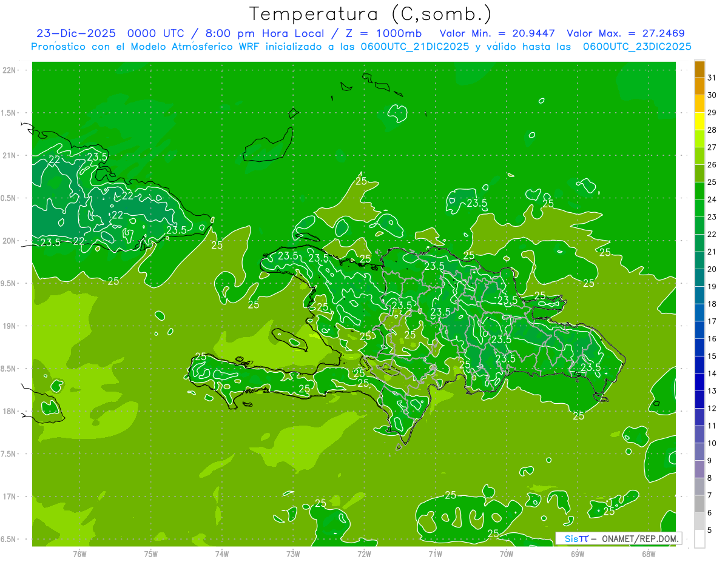Click the 7.5N latitude tick label
Screen dimensions: 728x562
coord(10,454)
